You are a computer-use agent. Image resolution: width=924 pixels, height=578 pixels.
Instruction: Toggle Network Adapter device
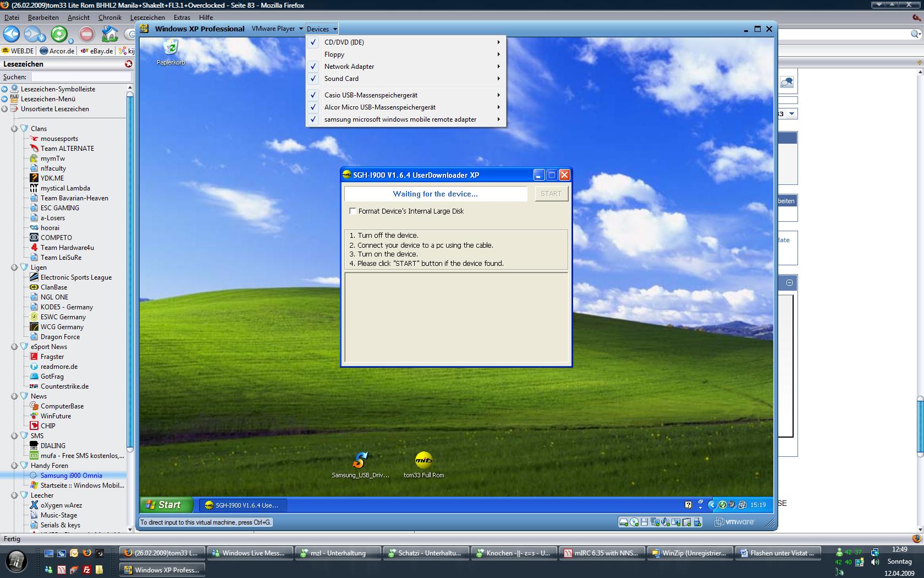406,67
